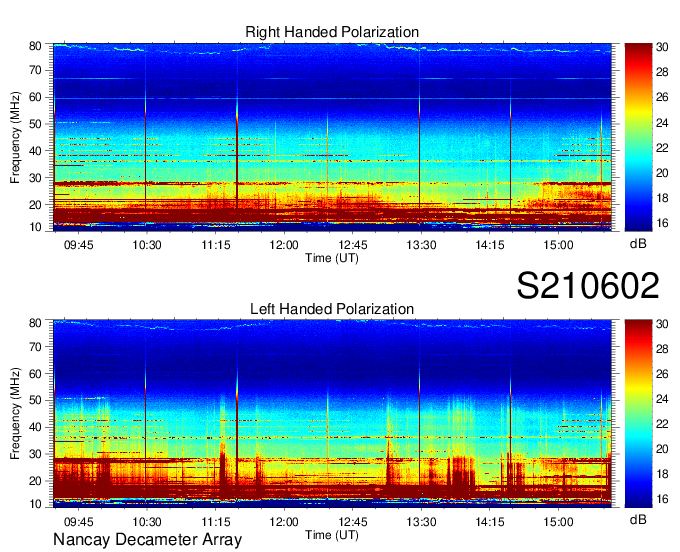Click value 28 on Left Handed colorbar scale
Screen dimensions: 680x552
click(x=662, y=349)
